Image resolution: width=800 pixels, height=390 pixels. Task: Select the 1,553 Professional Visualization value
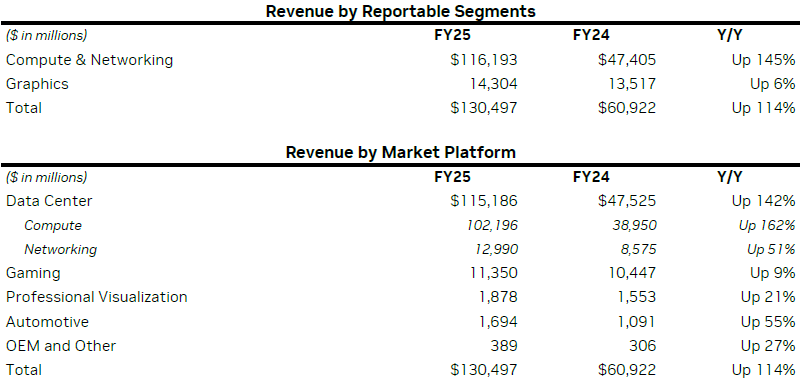[x=637, y=297]
